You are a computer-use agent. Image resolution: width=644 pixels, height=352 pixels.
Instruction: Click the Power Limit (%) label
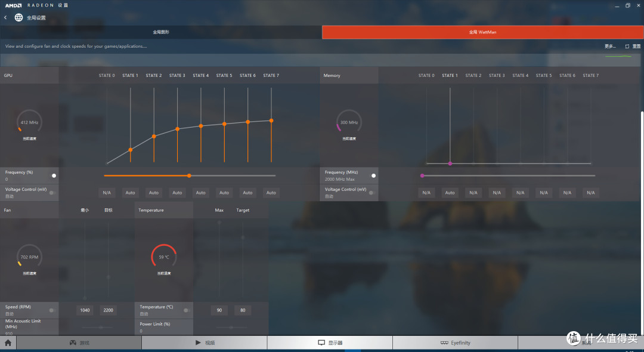click(x=154, y=324)
